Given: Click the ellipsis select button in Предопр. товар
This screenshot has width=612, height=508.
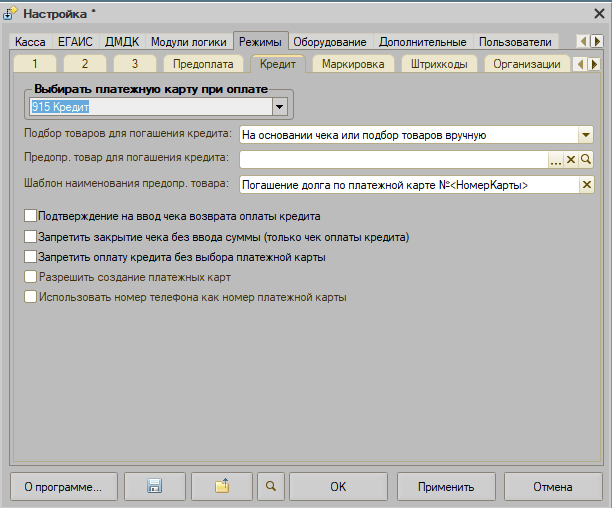Looking at the screenshot, I should (556, 159).
